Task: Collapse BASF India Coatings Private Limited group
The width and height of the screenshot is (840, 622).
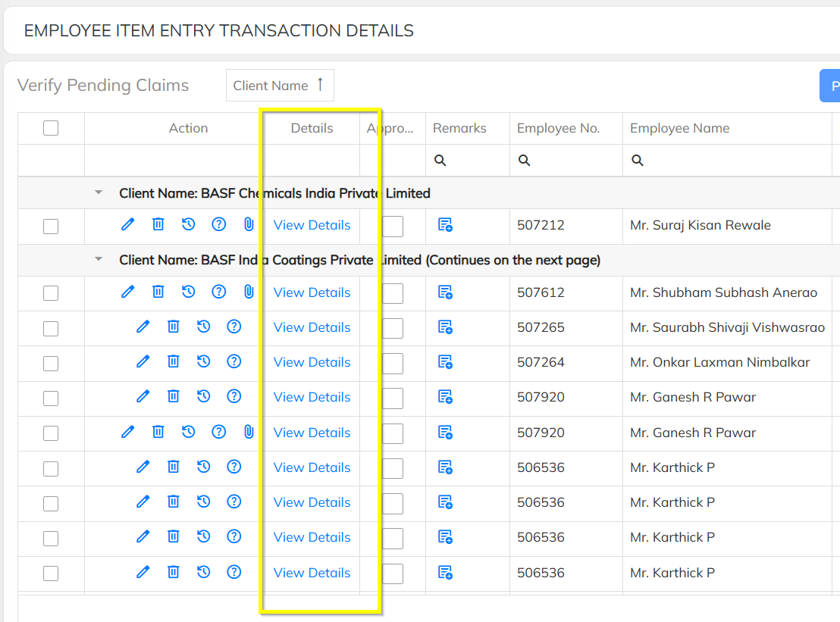Action: 99,259
